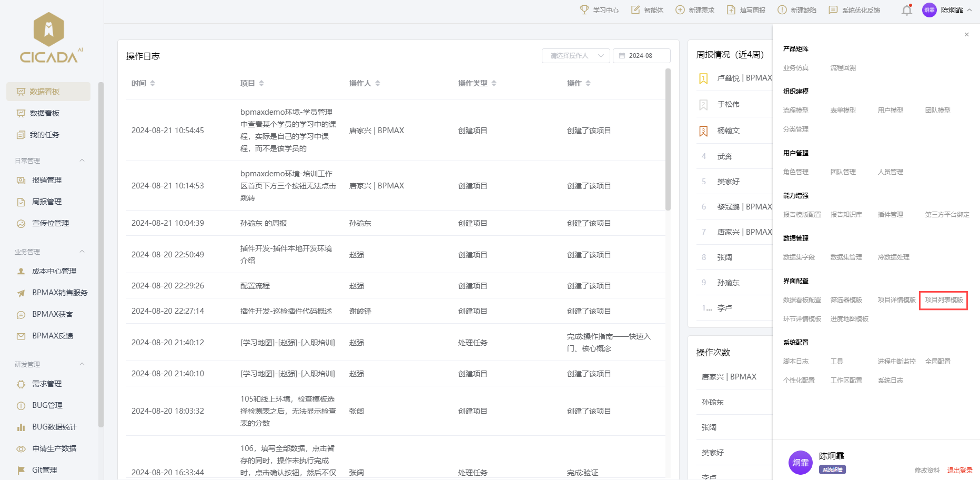Click the 成本中心管理 person icon
Viewport: 980px width, 480px height.
(21, 272)
